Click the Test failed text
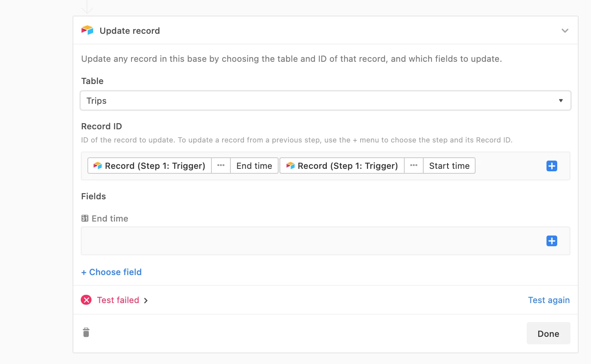591x364 pixels. tap(118, 300)
